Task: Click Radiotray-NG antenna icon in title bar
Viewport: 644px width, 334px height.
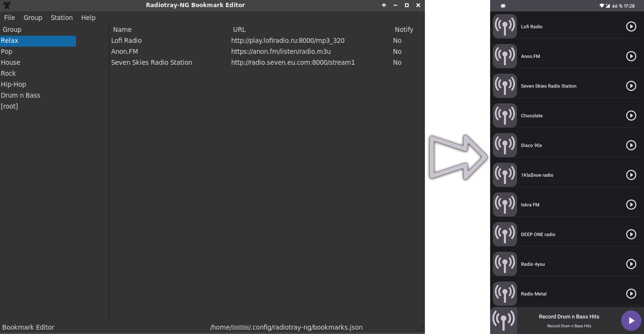Action: click(7, 5)
